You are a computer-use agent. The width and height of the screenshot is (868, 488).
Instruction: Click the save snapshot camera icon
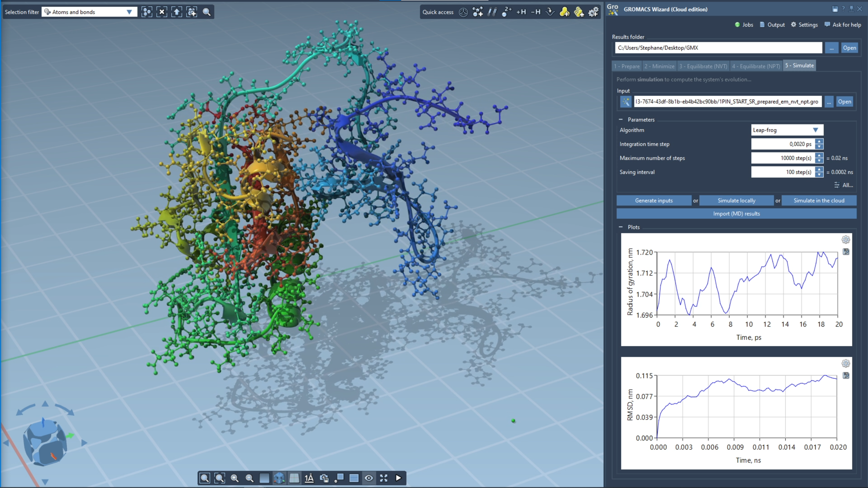(x=324, y=478)
